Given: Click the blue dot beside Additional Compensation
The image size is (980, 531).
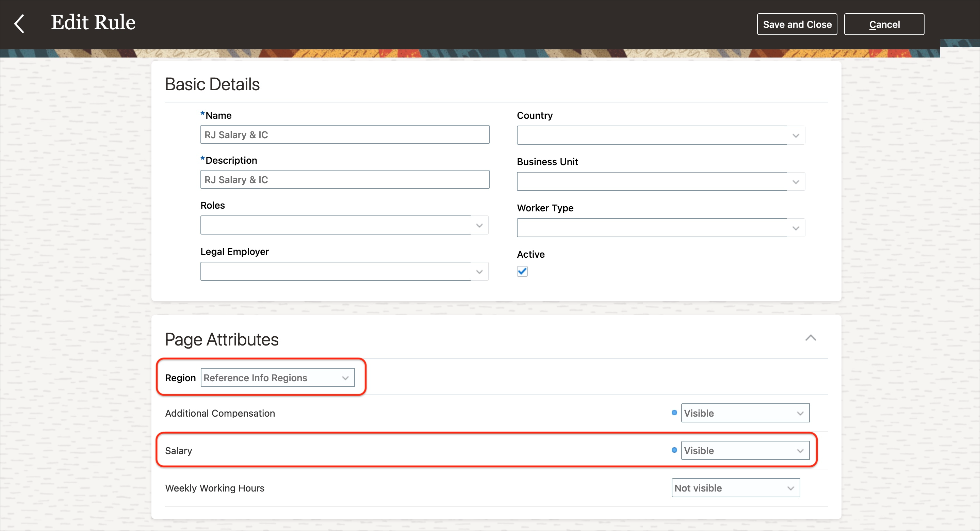Looking at the screenshot, I should point(674,413).
